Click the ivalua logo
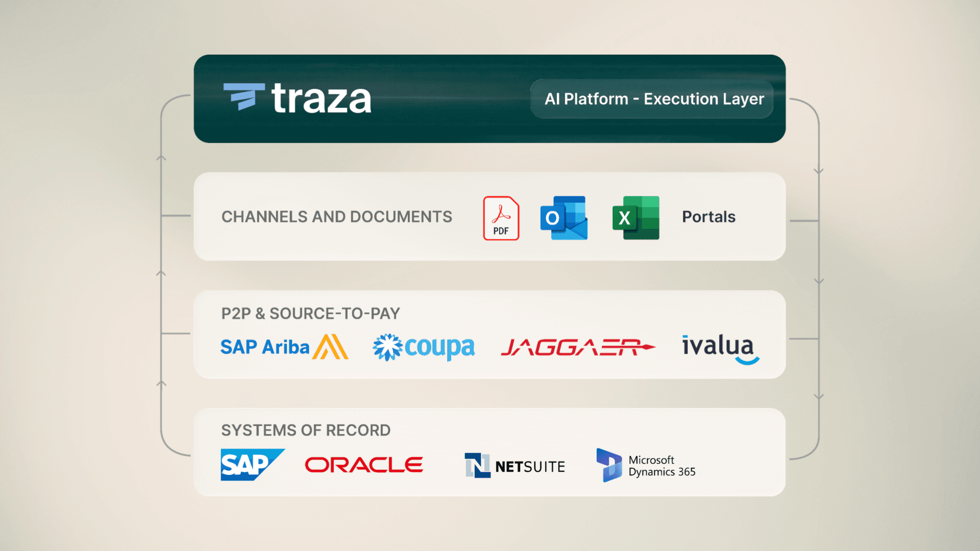 pos(721,349)
